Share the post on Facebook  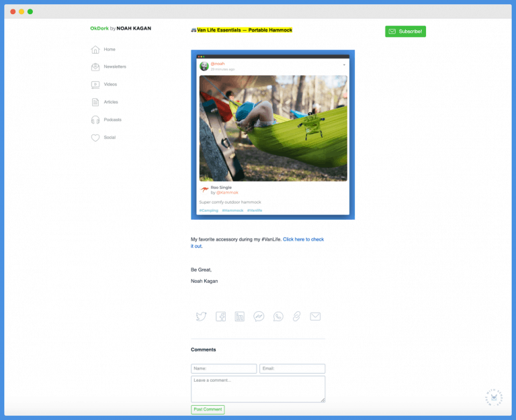coord(220,317)
